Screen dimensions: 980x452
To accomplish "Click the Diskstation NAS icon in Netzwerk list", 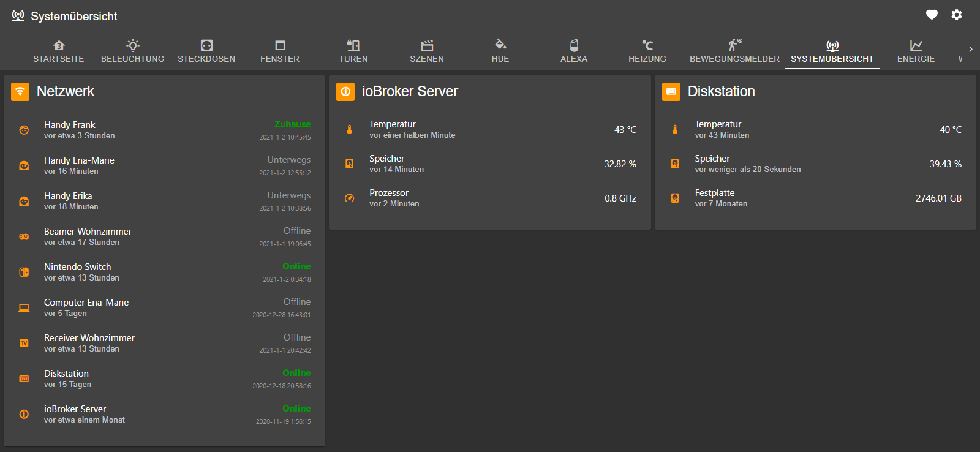I will (x=24, y=379).
